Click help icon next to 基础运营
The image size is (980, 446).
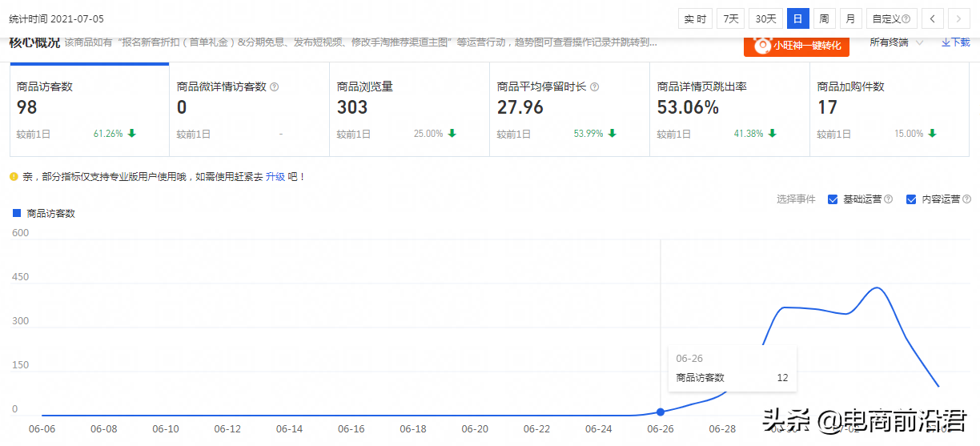tap(888, 199)
